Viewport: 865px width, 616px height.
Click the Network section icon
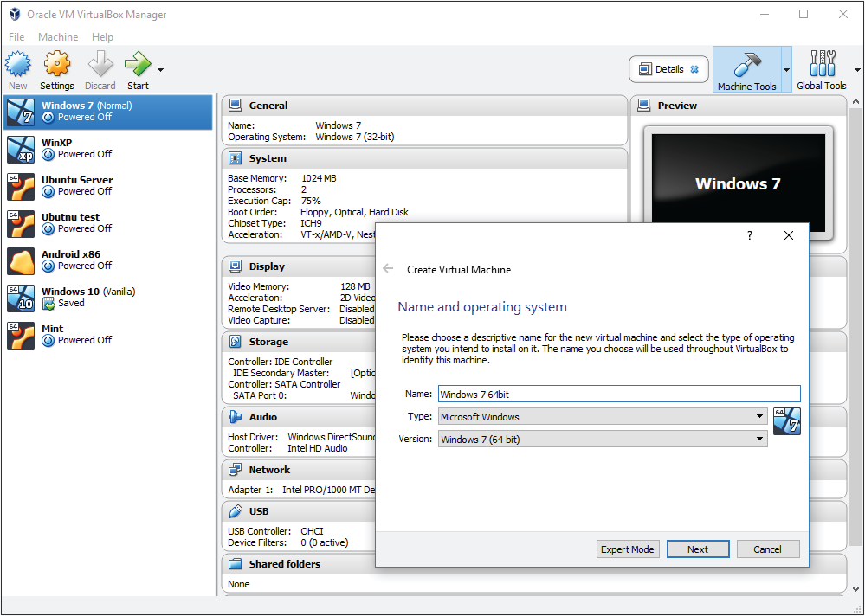click(x=234, y=469)
